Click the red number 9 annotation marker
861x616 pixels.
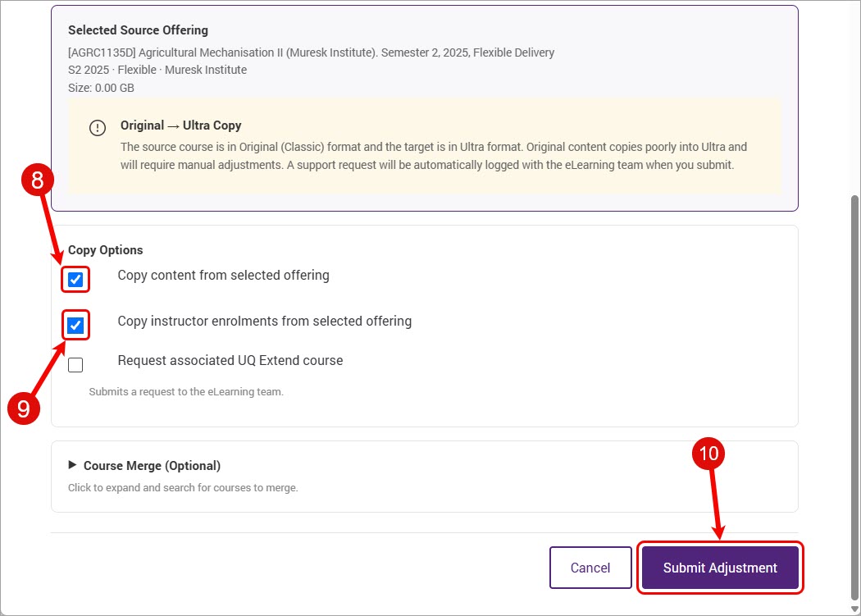tap(24, 408)
